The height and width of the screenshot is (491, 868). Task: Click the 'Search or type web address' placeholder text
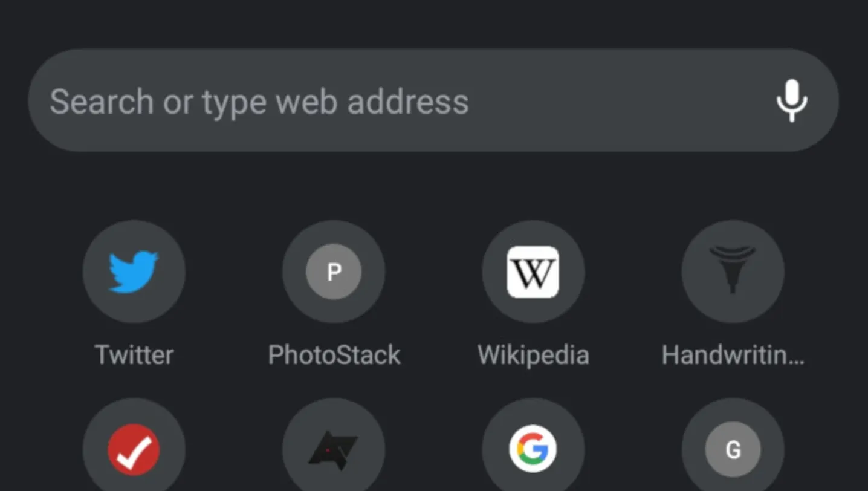tap(259, 101)
